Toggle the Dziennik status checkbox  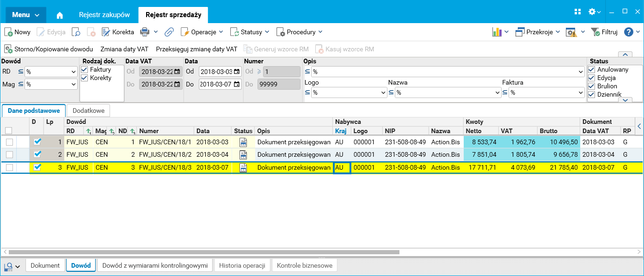click(x=592, y=94)
